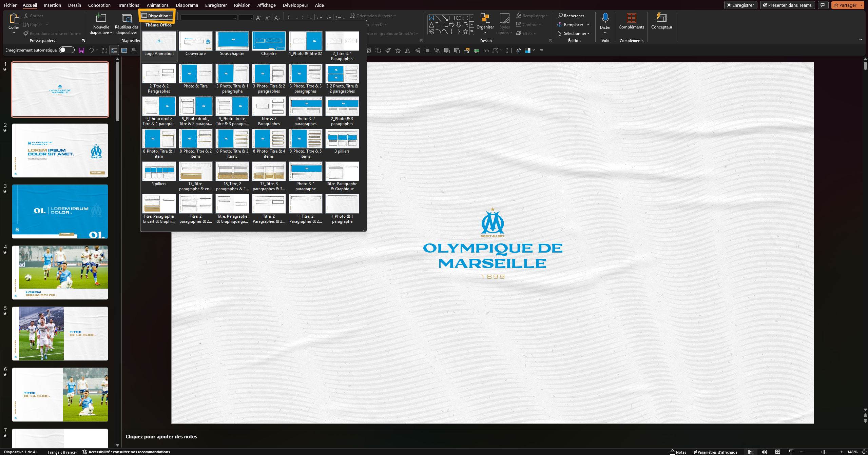
Task: Choose the Photo & Titre layout
Action: click(196, 76)
